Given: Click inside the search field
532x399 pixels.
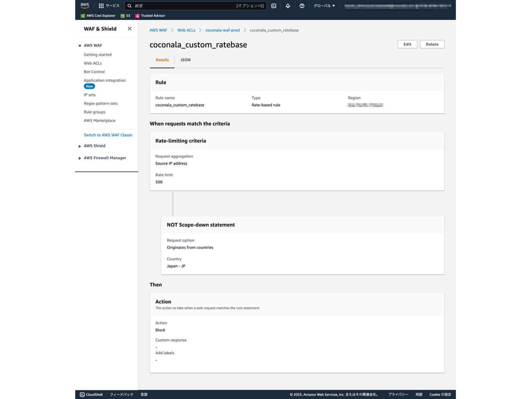Looking at the screenshot, I should pos(190,5).
